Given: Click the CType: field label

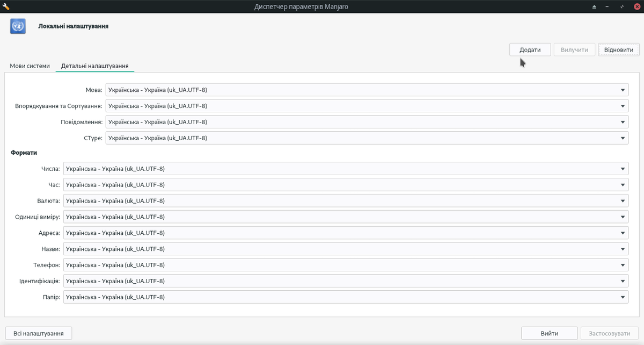Looking at the screenshot, I should (93, 138).
